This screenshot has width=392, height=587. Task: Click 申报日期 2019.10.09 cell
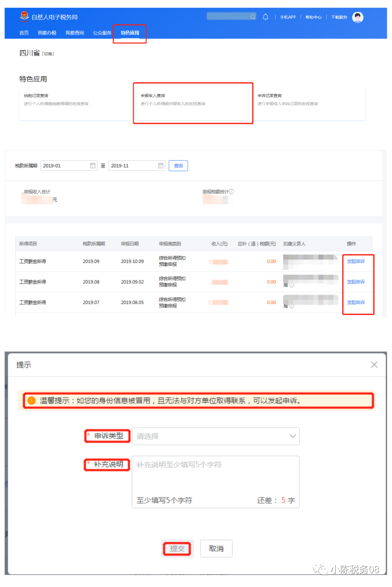132,261
